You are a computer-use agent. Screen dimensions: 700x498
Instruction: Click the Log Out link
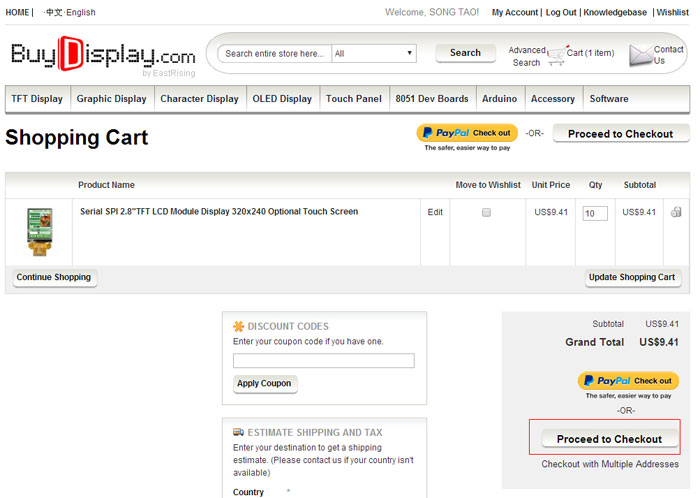click(561, 12)
